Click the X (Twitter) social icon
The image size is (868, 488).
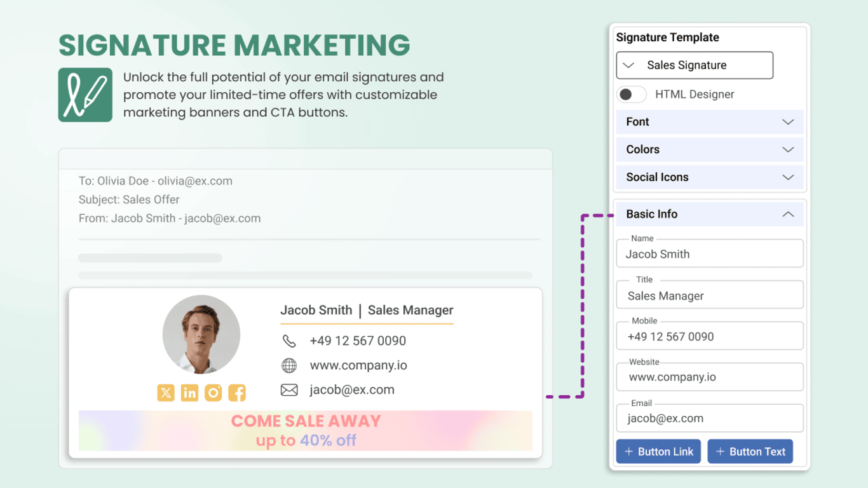[x=166, y=393]
